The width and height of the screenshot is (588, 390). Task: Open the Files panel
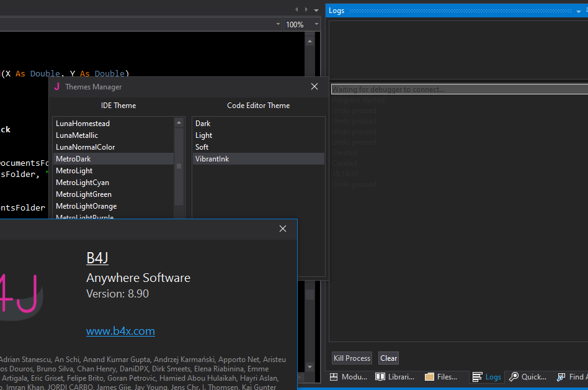click(442, 377)
